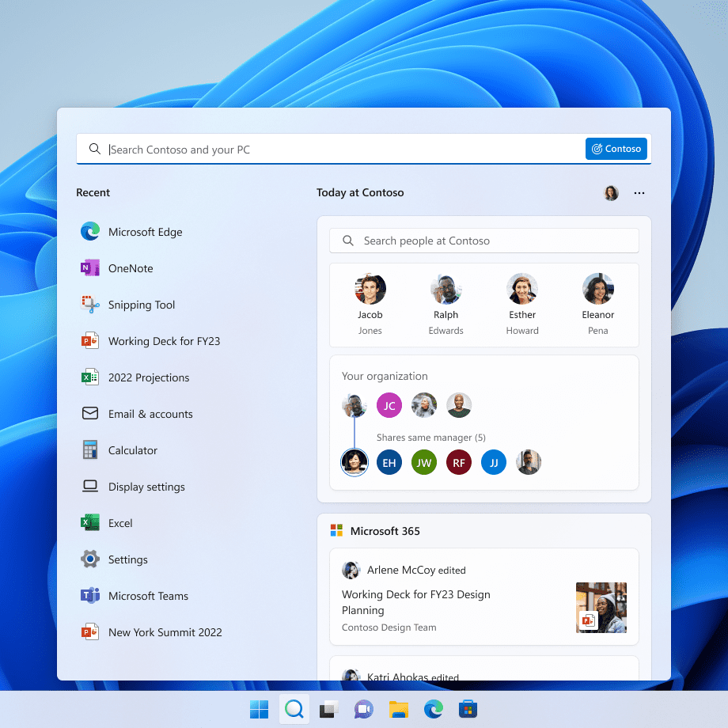Click the Contoso button in the search bar
This screenshot has width=728, height=728.
pos(616,148)
